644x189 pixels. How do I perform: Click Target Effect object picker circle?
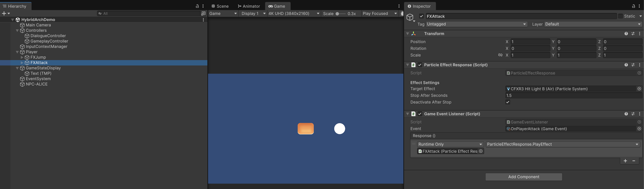click(639, 89)
